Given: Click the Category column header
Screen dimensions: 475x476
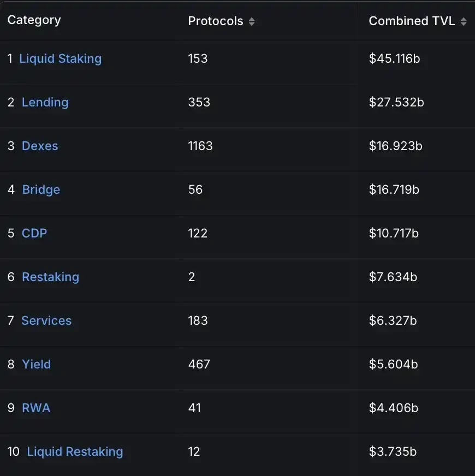Looking at the screenshot, I should tap(34, 20).
